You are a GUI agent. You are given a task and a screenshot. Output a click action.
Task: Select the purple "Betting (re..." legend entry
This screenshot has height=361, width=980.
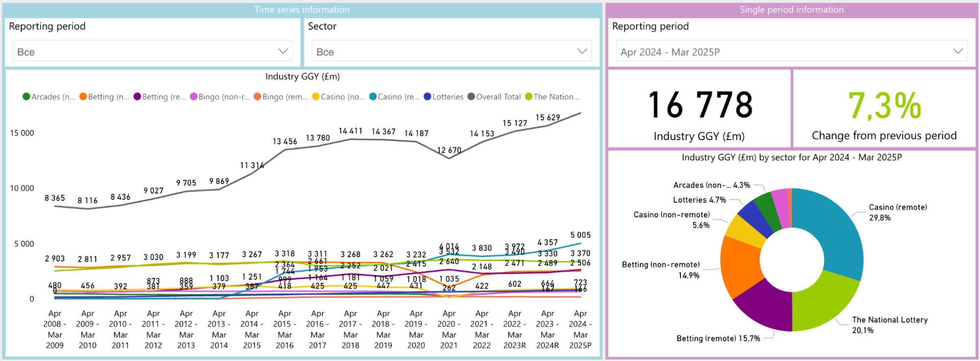tap(160, 96)
